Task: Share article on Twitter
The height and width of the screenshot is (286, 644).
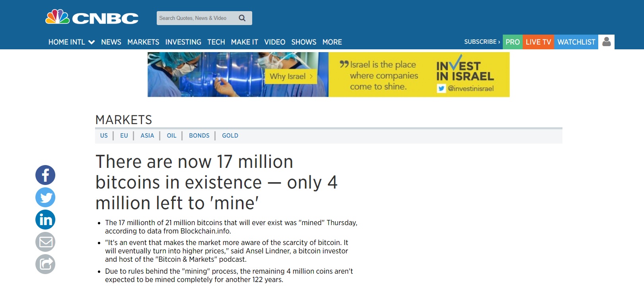Action: 45,197
